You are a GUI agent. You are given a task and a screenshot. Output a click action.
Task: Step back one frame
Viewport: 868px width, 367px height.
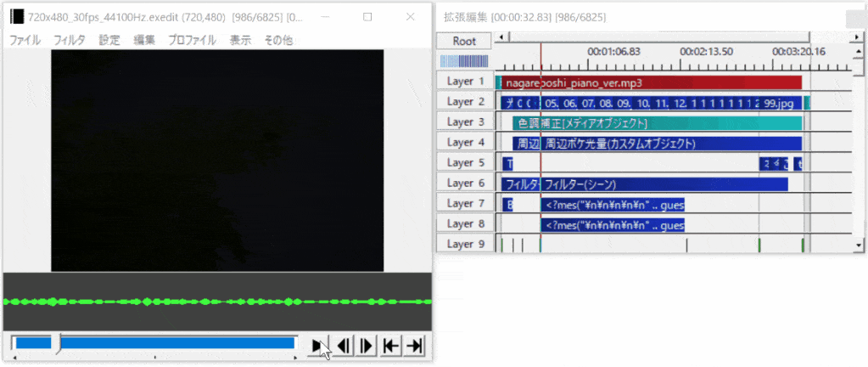tap(344, 345)
